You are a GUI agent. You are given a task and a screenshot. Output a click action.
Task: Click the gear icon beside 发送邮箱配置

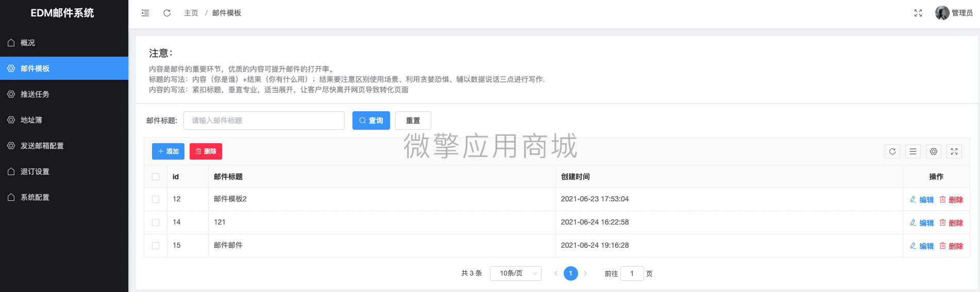coord(11,146)
